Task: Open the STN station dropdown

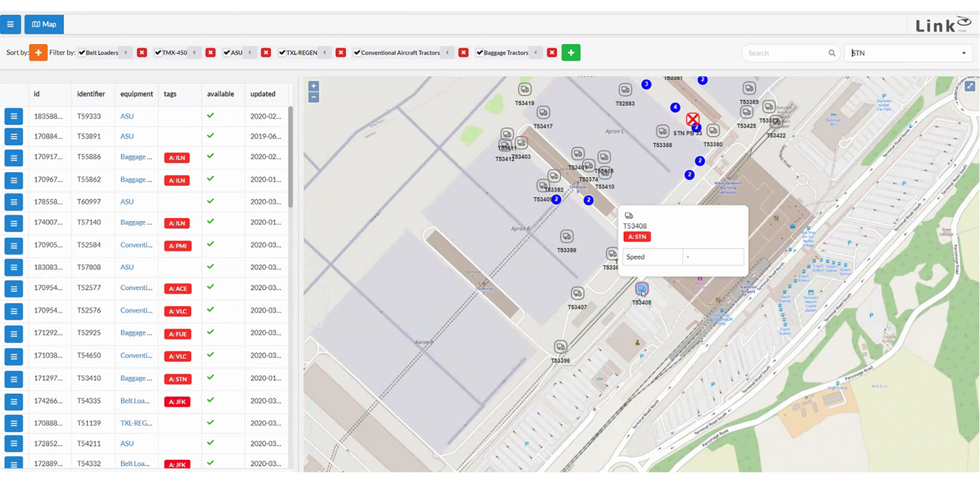Action: (908, 53)
